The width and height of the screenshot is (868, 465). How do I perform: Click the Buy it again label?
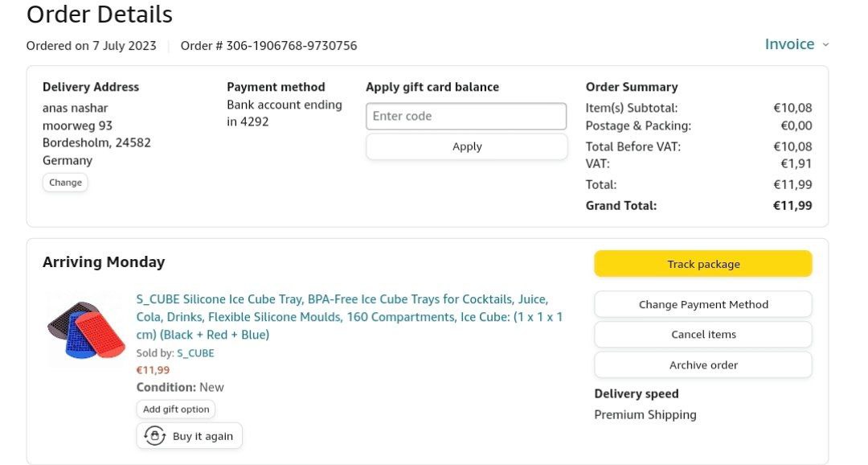point(203,436)
